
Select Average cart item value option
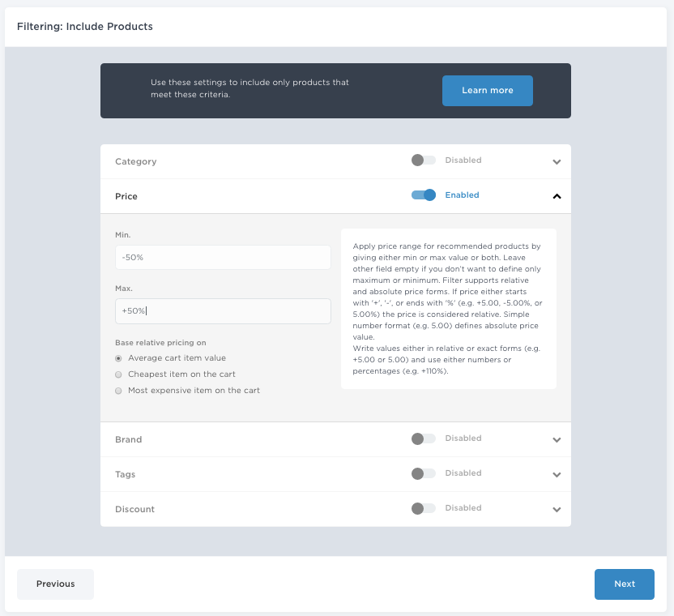click(x=118, y=358)
